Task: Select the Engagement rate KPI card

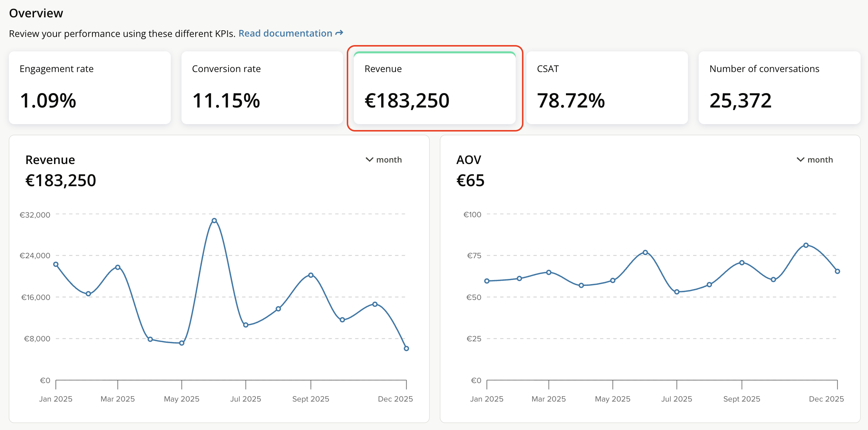Action: pyautogui.click(x=90, y=88)
